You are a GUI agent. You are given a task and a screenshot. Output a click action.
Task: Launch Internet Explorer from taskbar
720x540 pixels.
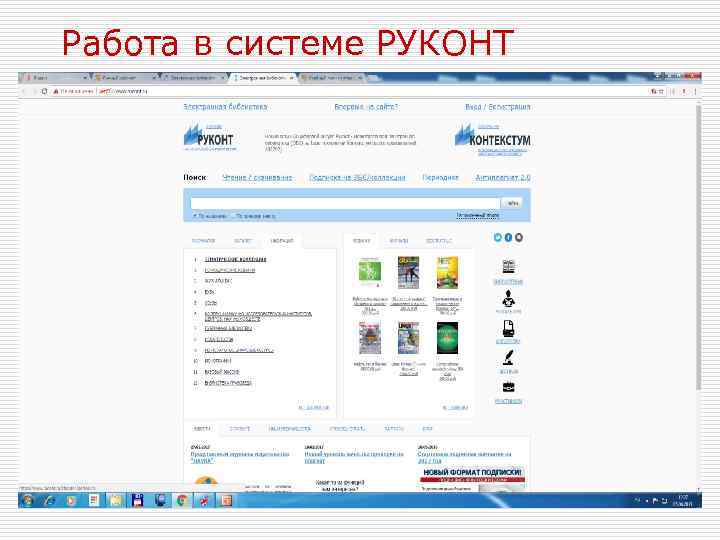click(x=50, y=500)
